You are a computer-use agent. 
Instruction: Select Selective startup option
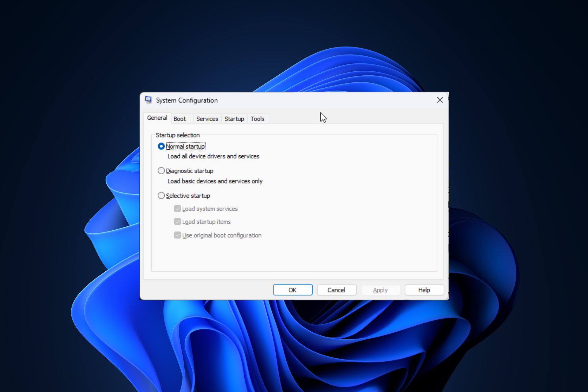pos(162,196)
